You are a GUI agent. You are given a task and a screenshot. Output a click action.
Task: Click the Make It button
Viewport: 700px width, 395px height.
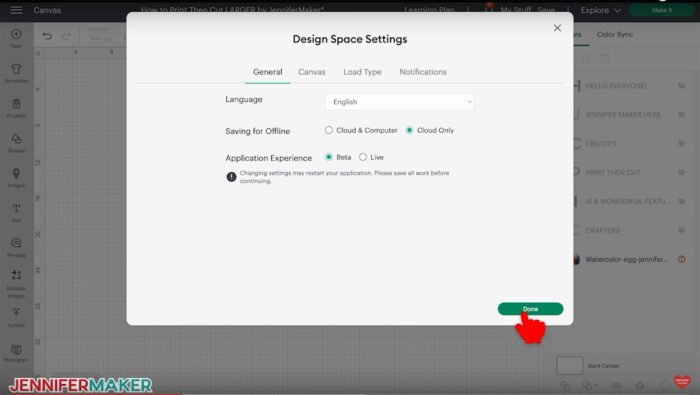pos(662,10)
